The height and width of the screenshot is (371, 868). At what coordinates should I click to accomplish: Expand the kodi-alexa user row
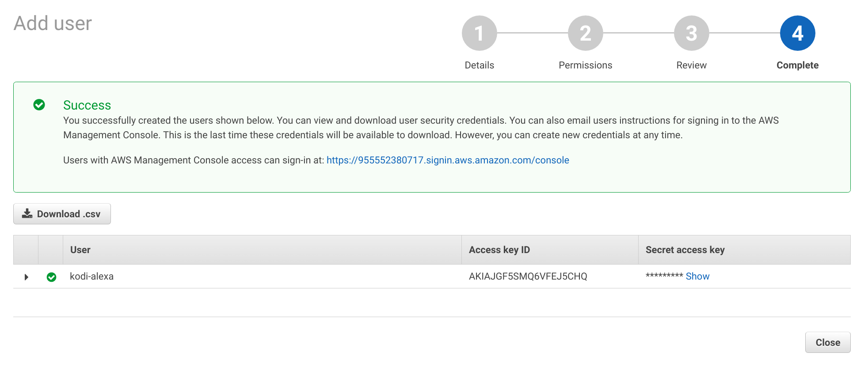pyautogui.click(x=27, y=277)
